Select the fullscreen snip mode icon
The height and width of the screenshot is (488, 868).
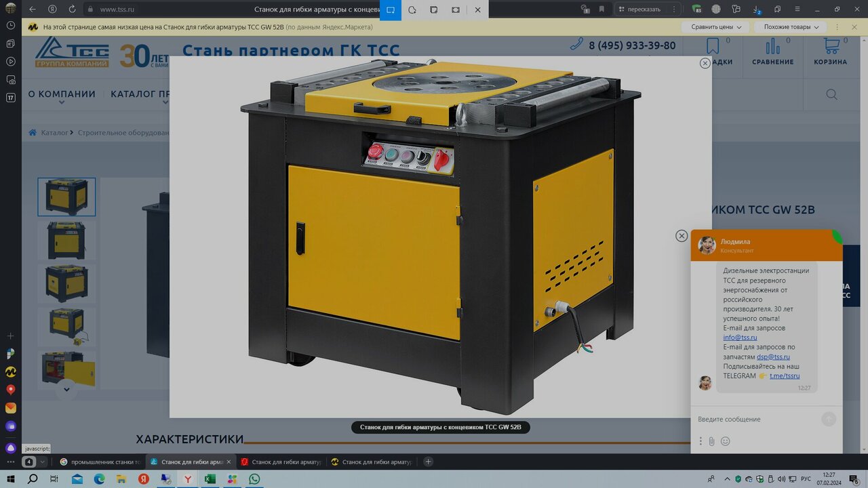[x=456, y=9]
